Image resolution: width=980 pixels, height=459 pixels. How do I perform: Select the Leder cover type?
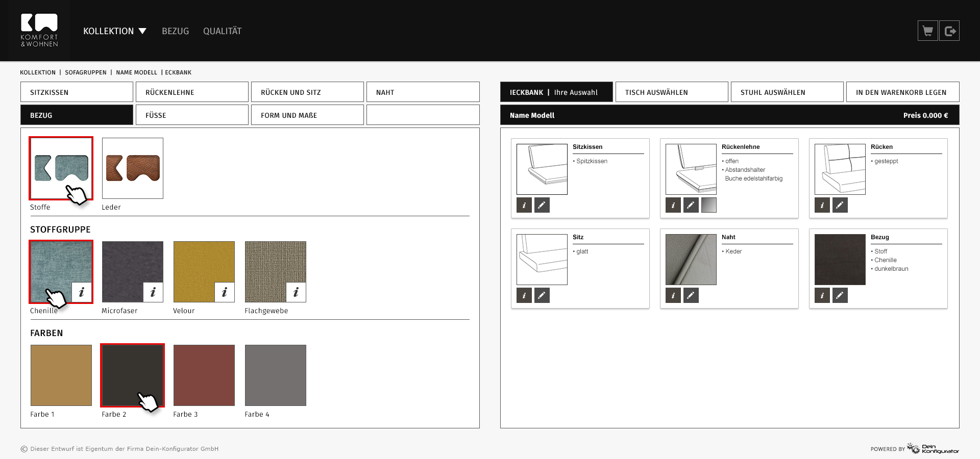click(133, 168)
